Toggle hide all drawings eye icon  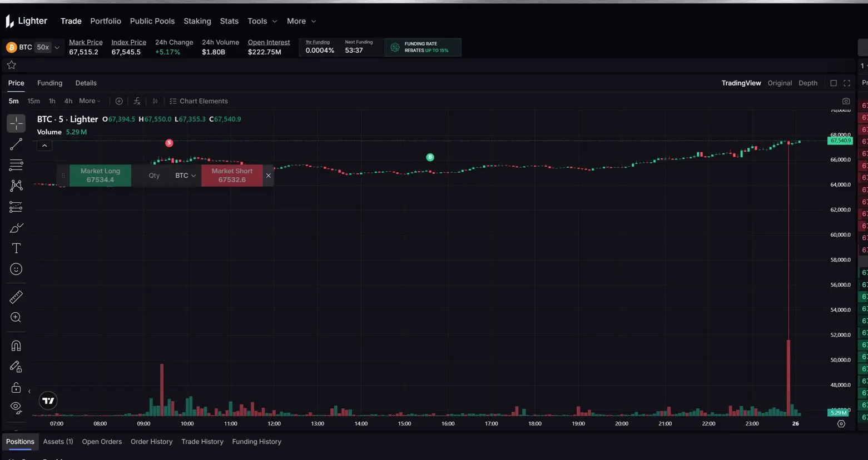click(x=16, y=407)
